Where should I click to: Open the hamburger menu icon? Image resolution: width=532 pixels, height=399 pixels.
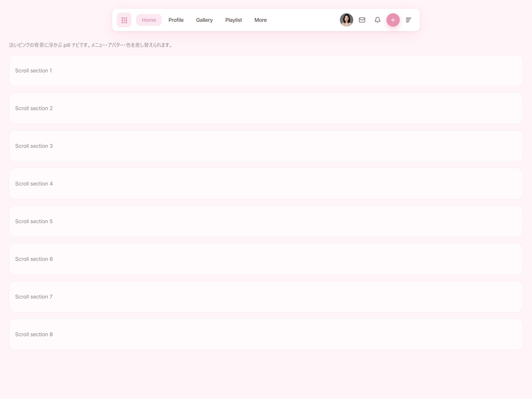pos(408,20)
